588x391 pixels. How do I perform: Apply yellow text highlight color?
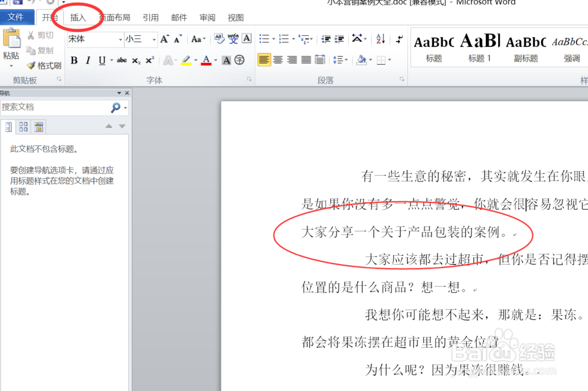(x=186, y=61)
